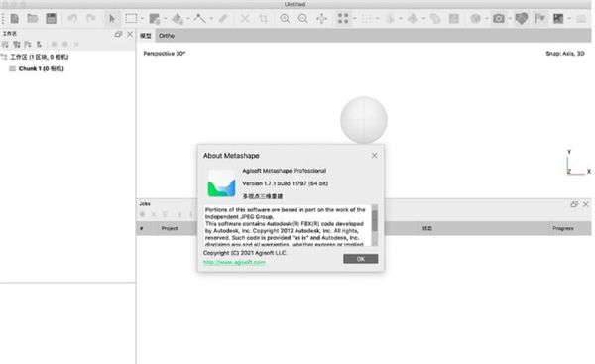595x364 pixels.
Task: Open the Show Cameras dropdown arrow
Action: 510,19
